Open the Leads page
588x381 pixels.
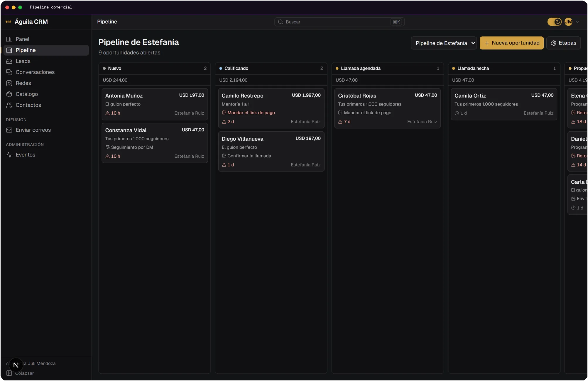pyautogui.click(x=46, y=61)
